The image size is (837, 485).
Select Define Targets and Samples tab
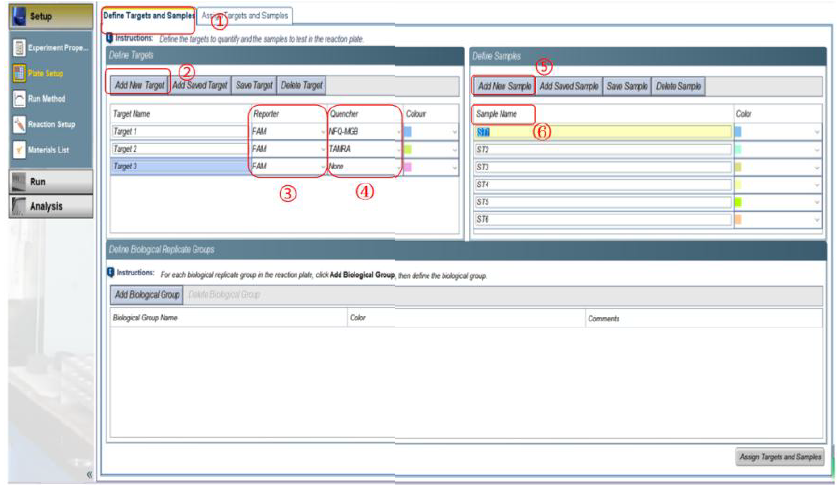(148, 16)
